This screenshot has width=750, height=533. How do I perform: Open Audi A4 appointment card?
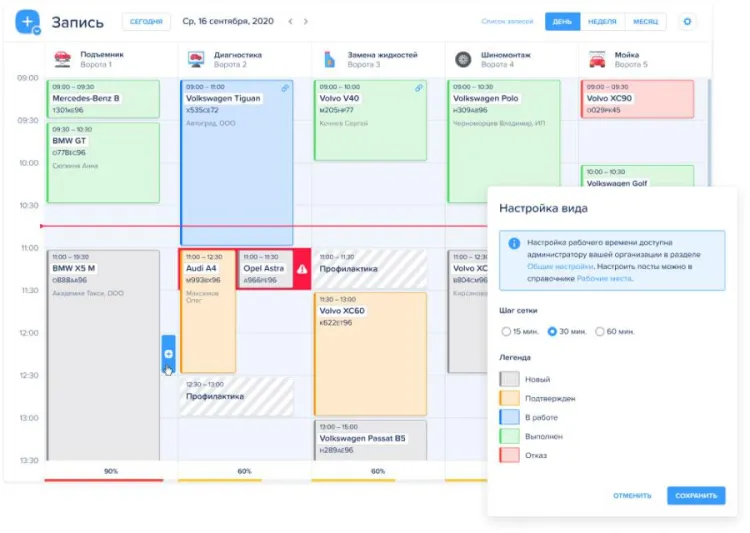(x=208, y=311)
